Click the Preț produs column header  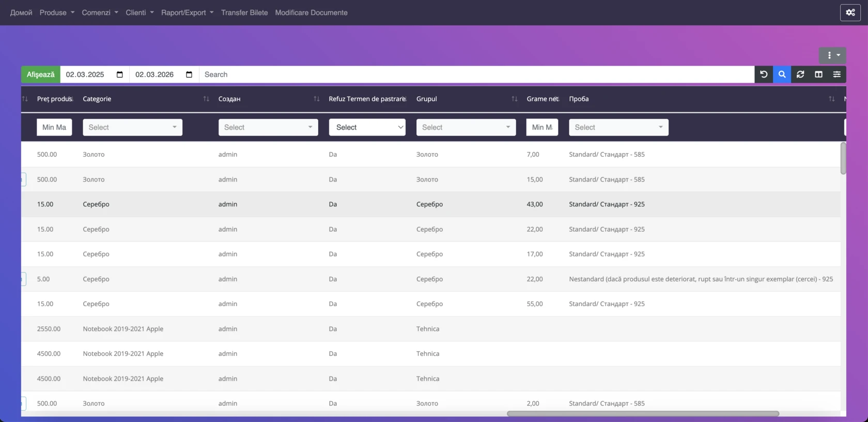pyautogui.click(x=54, y=99)
